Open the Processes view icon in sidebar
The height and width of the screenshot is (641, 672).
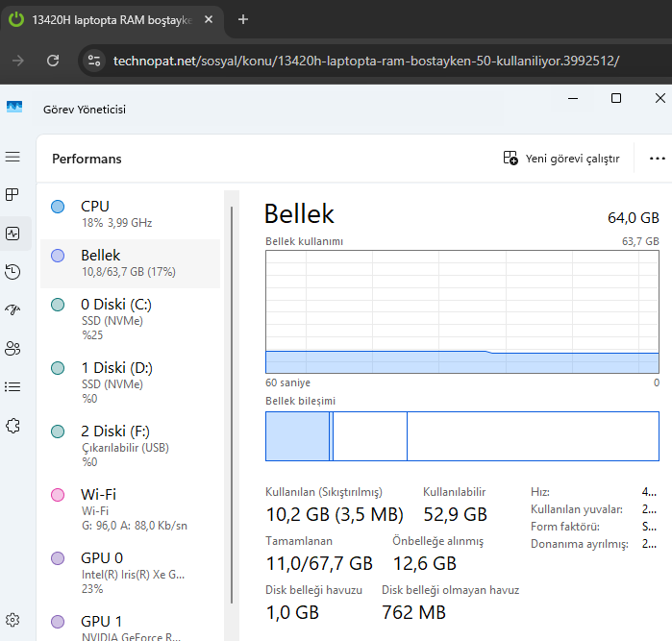pyautogui.click(x=12, y=195)
